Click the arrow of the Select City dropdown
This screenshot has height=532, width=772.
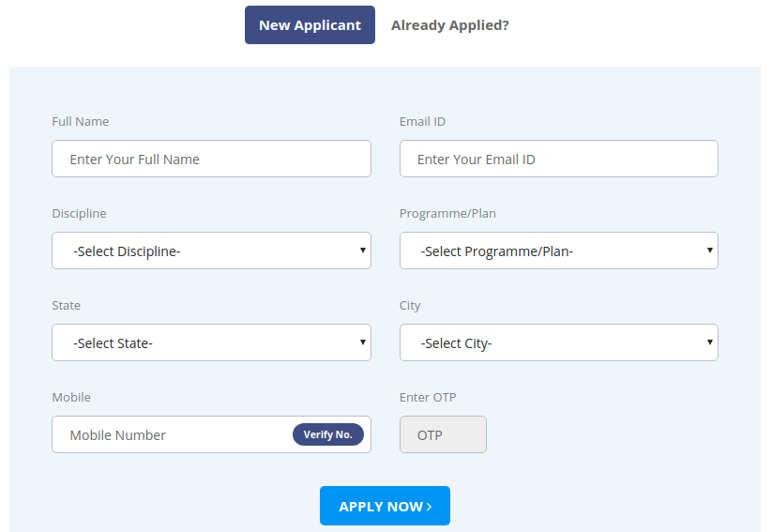pos(710,342)
